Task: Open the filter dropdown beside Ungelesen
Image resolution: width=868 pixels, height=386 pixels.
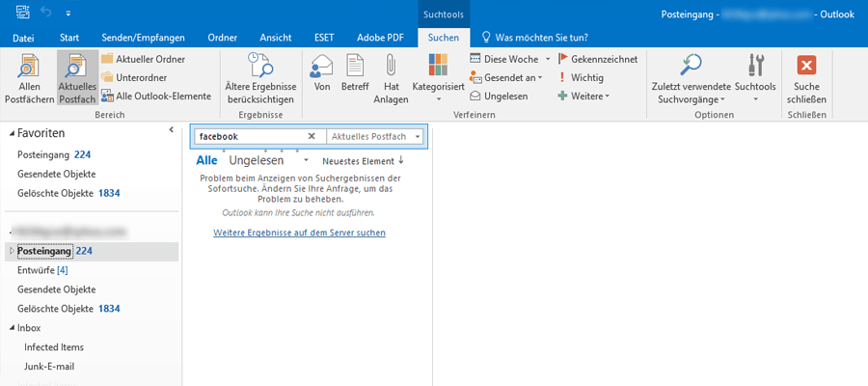Action: pyautogui.click(x=306, y=160)
